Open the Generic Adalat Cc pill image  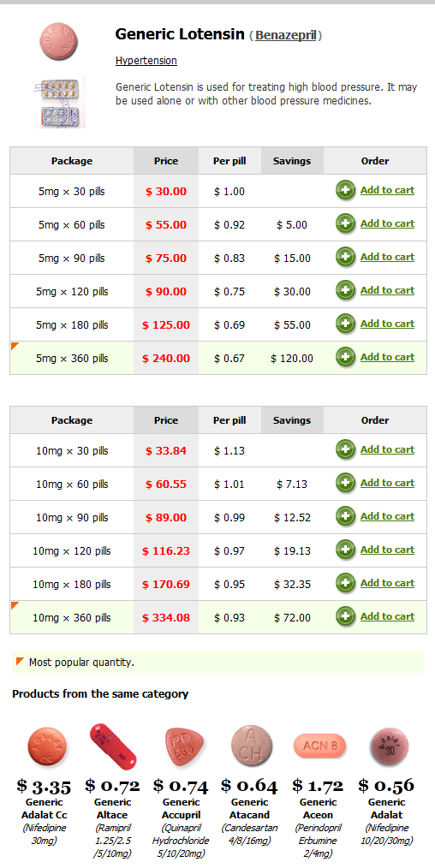point(48,746)
